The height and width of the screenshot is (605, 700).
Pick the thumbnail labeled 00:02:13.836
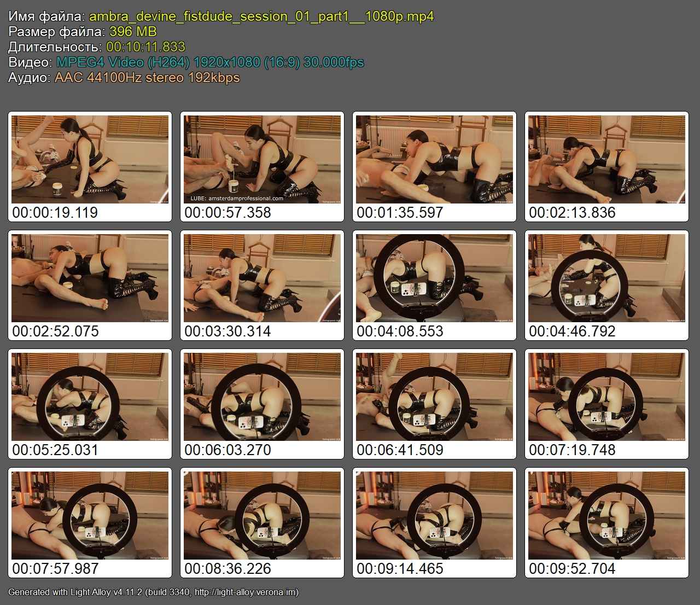(607, 159)
